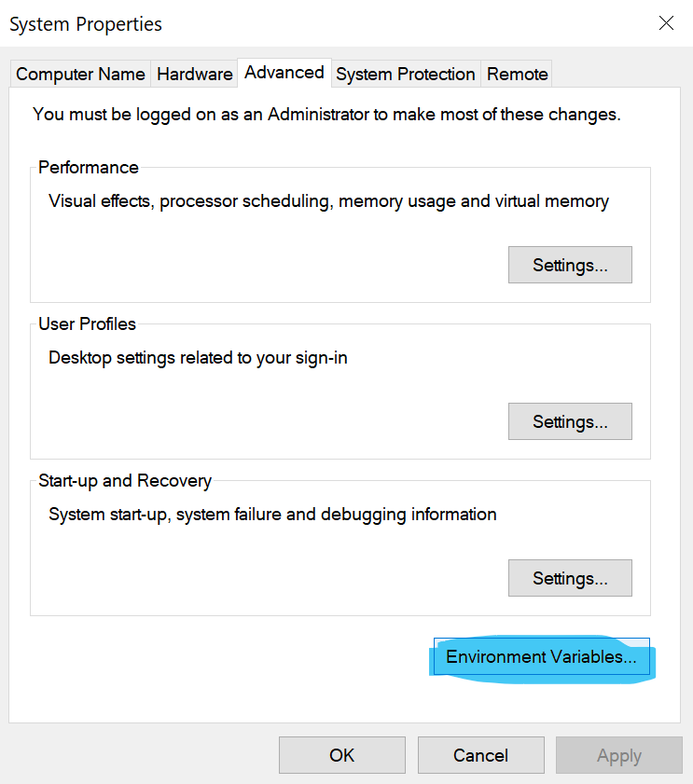Click the Apply button
Viewport: 693px width, 784px height.
619,755
